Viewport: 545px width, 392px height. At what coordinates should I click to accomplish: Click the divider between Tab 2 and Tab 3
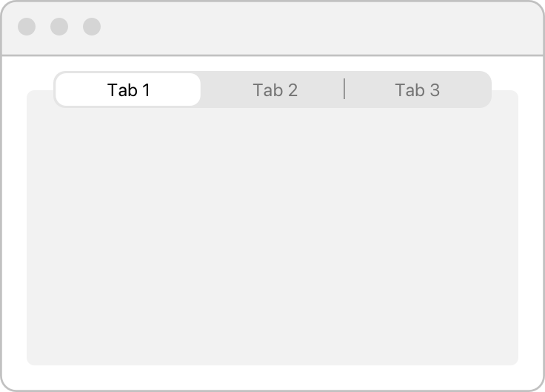click(344, 89)
